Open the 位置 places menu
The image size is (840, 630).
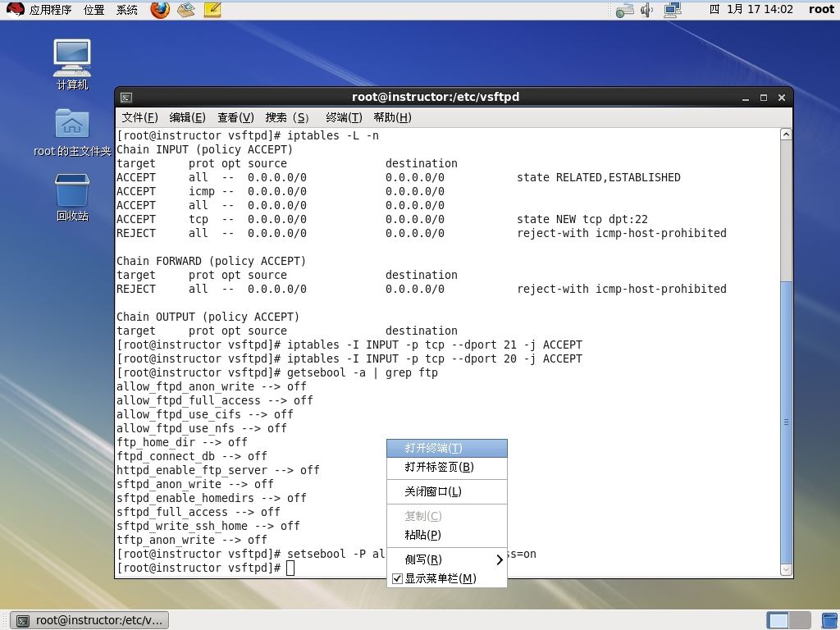pos(94,10)
